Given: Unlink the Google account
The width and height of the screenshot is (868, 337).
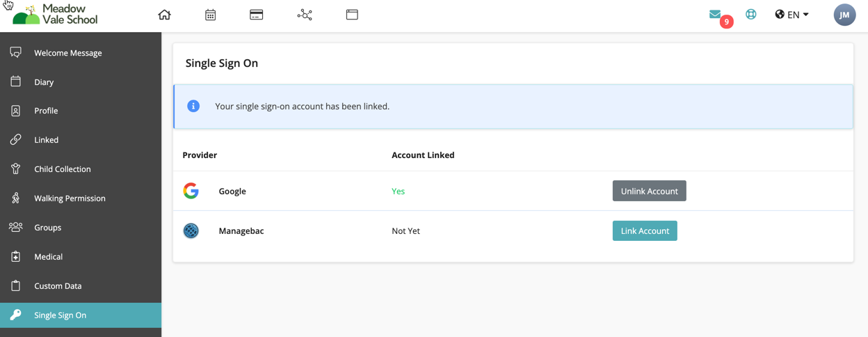Looking at the screenshot, I should pos(649,191).
